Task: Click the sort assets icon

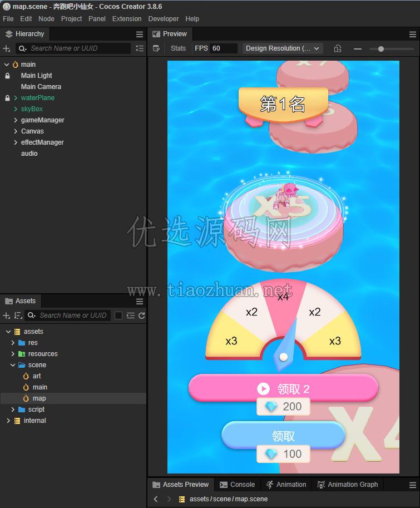Action: [18, 315]
